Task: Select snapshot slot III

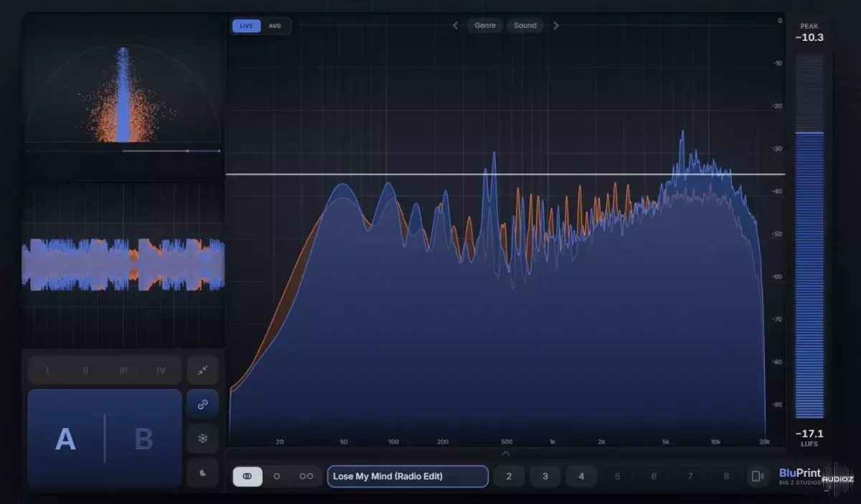Action: click(x=123, y=371)
